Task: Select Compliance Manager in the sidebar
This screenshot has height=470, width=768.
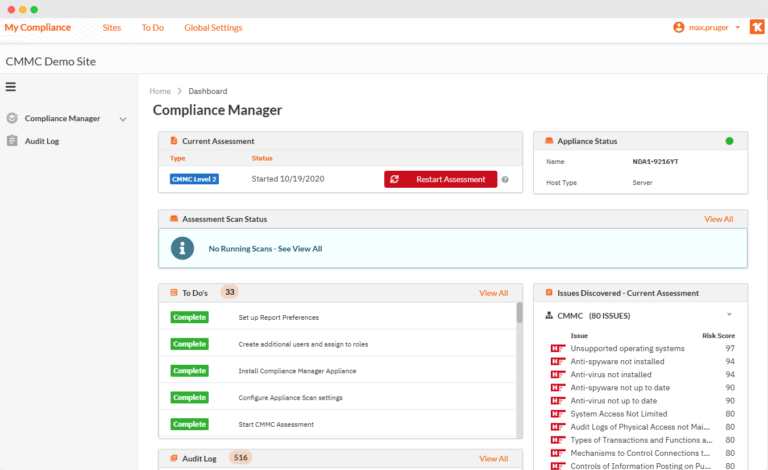Action: (62, 118)
